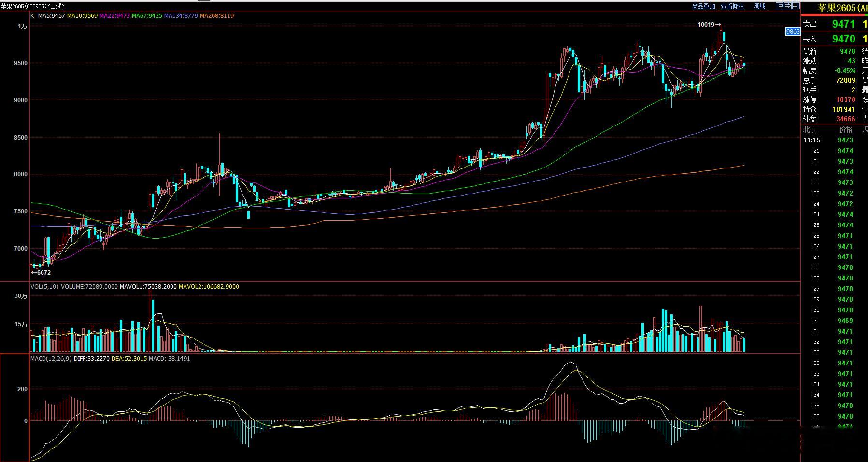Select the tick row priced 9469

point(834,321)
